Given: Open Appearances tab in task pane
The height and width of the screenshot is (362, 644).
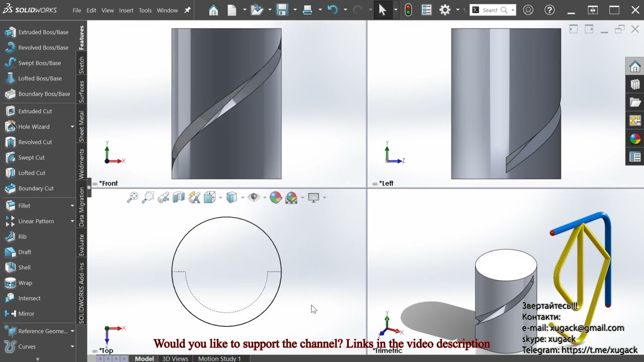Looking at the screenshot, I should point(635,139).
